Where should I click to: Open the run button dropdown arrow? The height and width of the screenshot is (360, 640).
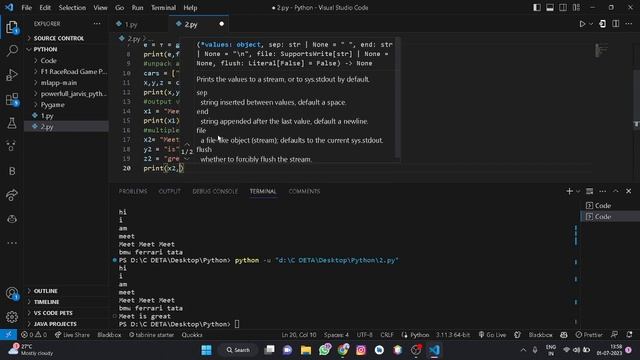(x=591, y=24)
